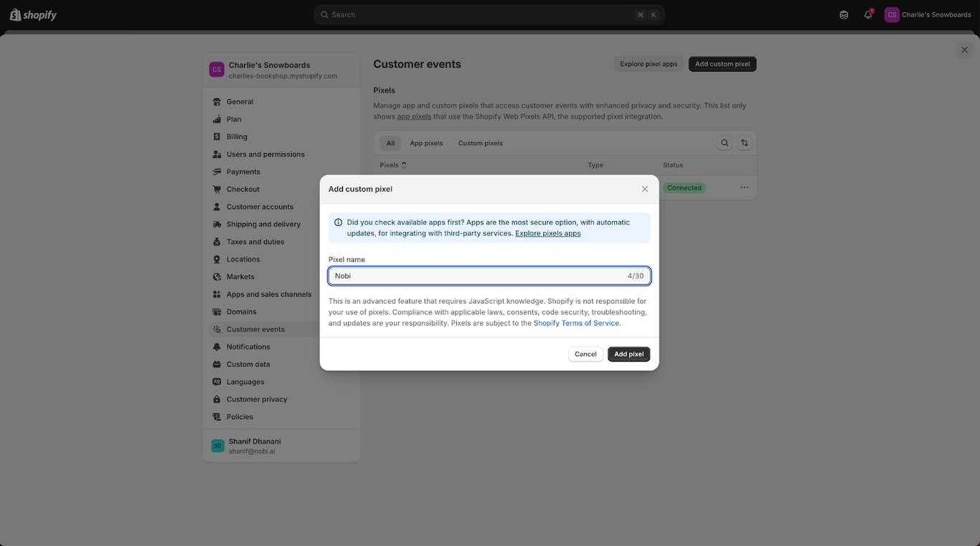Open the three-dot menu on the Connected row
Screen dimensions: 980x546
tap(744, 188)
